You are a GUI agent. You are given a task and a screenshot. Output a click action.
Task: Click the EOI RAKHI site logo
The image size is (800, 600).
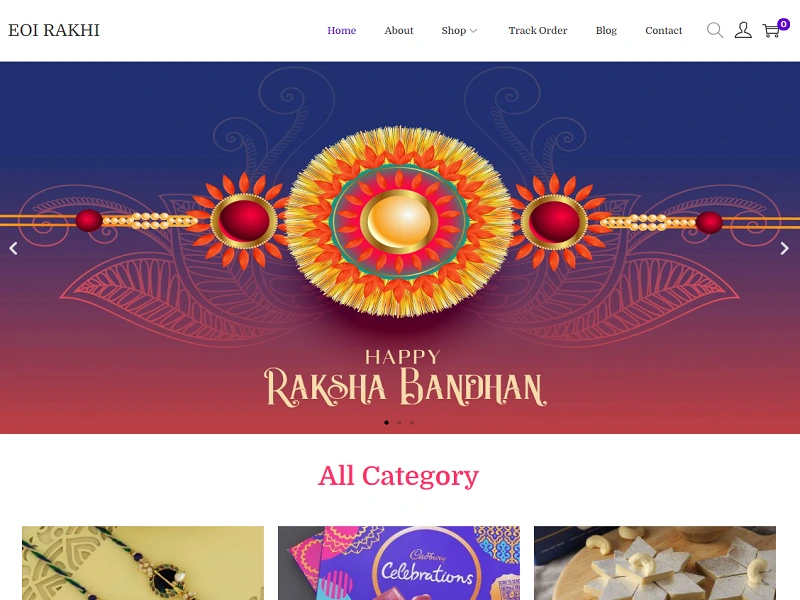click(54, 30)
